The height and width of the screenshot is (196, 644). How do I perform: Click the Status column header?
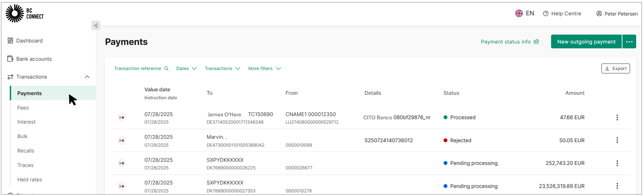451,93
